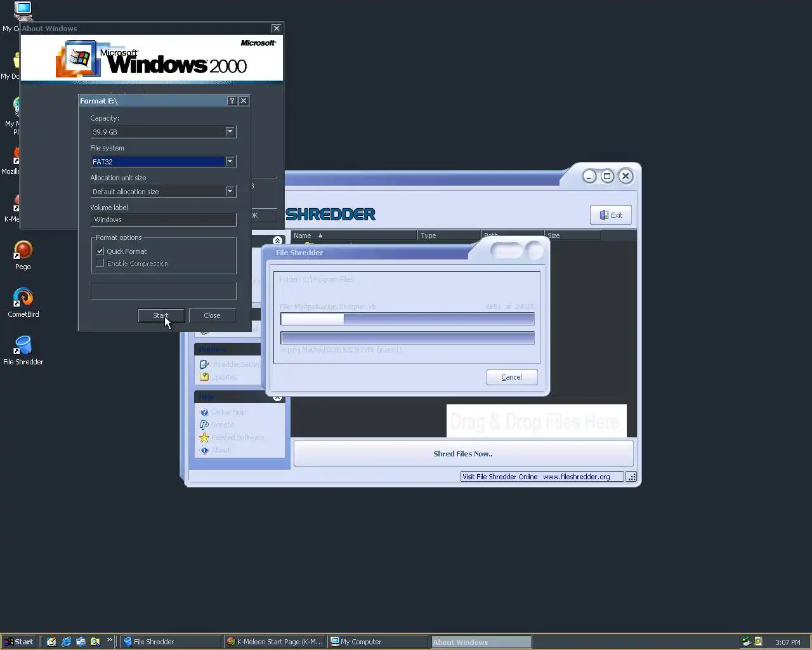
Task: Open the www.fileshredder.org link
Action: [576, 477]
